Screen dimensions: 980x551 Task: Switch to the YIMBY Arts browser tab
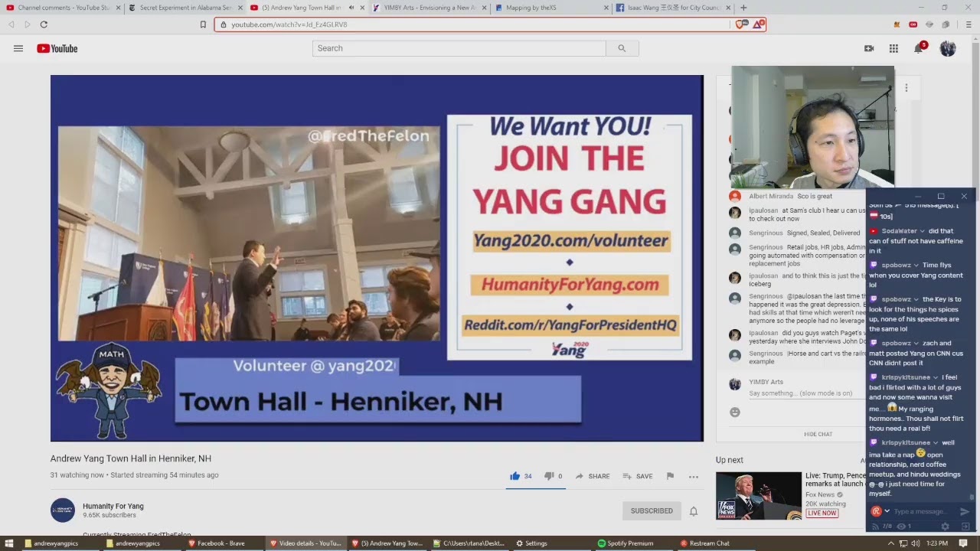pos(425,8)
